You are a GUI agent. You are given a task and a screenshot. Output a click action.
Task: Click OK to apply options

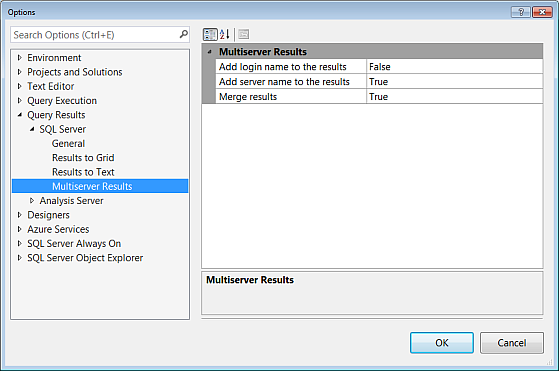[442, 343]
